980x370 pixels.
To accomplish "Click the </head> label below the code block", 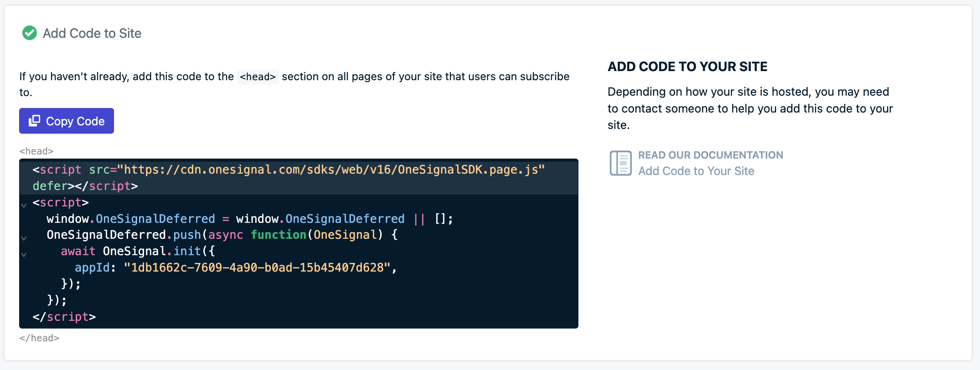I will 39,338.
